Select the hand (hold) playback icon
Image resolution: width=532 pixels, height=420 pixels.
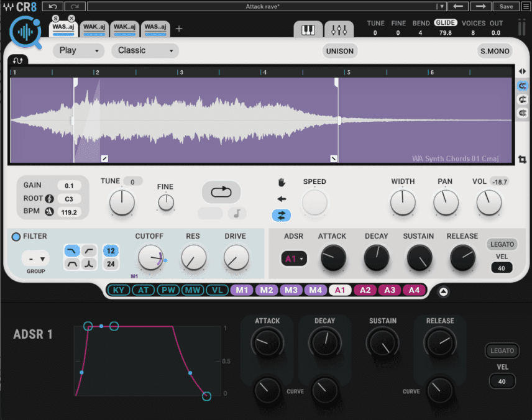click(x=282, y=183)
